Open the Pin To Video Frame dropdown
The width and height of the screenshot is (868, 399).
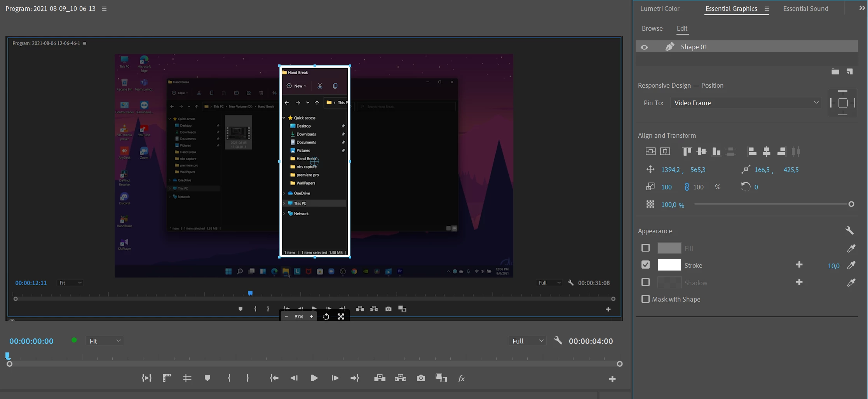tap(746, 103)
